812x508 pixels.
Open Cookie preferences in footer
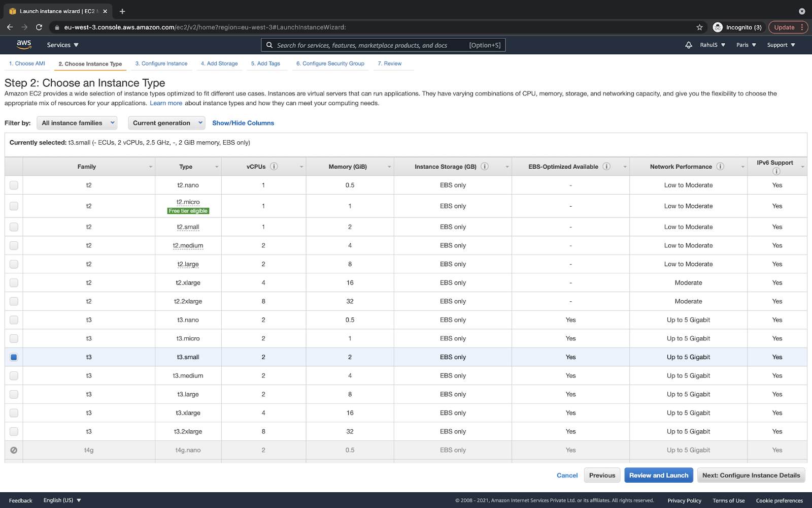780,500
